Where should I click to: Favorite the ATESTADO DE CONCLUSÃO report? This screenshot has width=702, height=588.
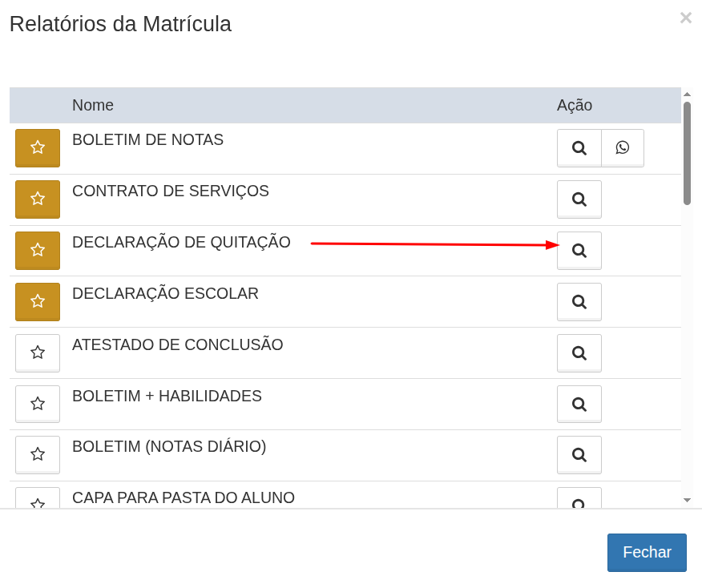coord(38,353)
